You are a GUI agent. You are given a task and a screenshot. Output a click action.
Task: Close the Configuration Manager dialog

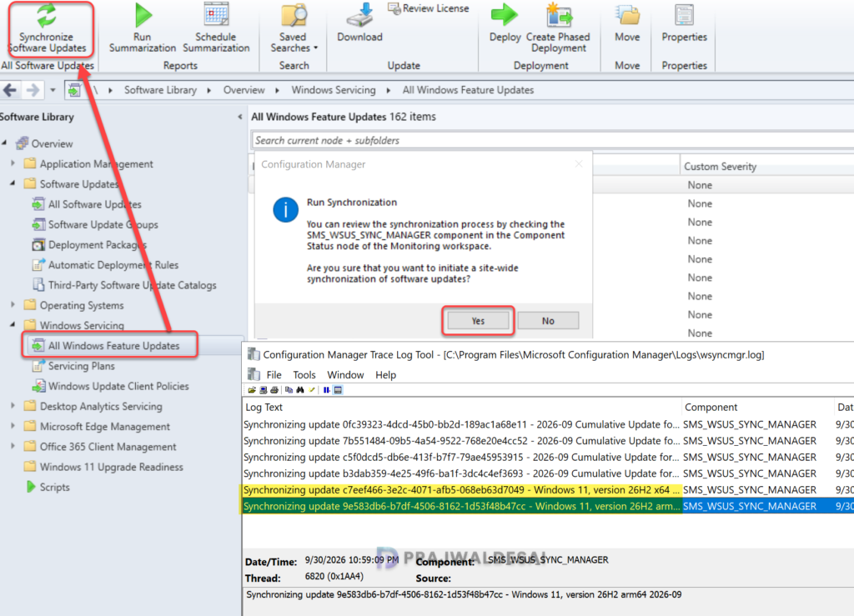pyautogui.click(x=579, y=164)
